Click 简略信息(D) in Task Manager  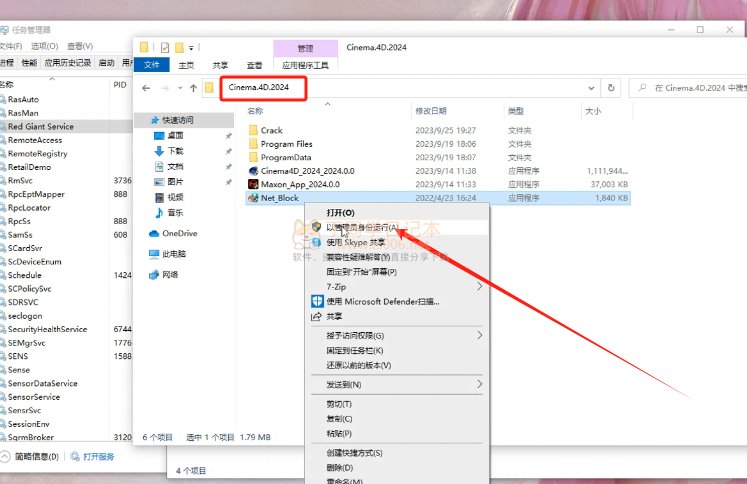point(37,456)
